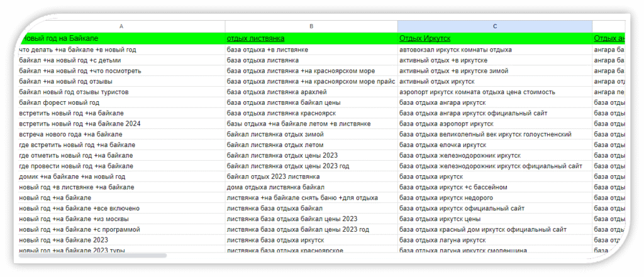This screenshot has width=644, height=277.
Task: Select column A header
Action: [121, 26]
